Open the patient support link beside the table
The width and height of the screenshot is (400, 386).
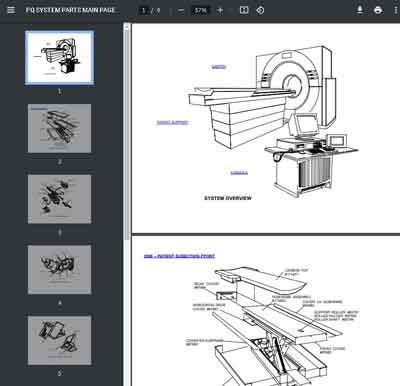click(172, 123)
